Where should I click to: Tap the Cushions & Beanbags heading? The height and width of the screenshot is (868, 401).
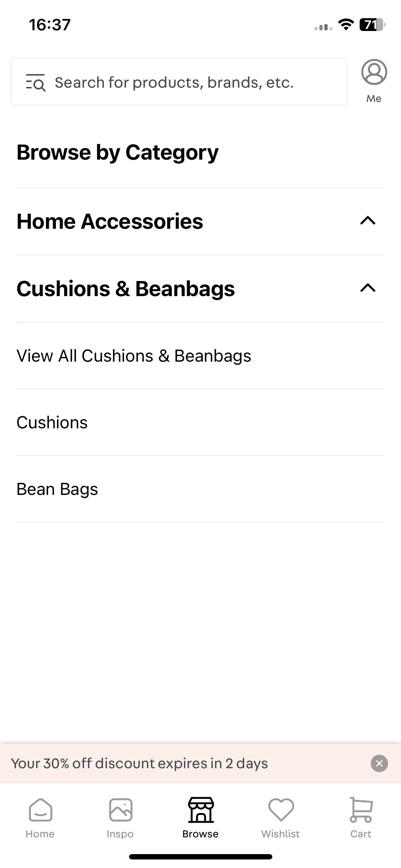coord(126,289)
